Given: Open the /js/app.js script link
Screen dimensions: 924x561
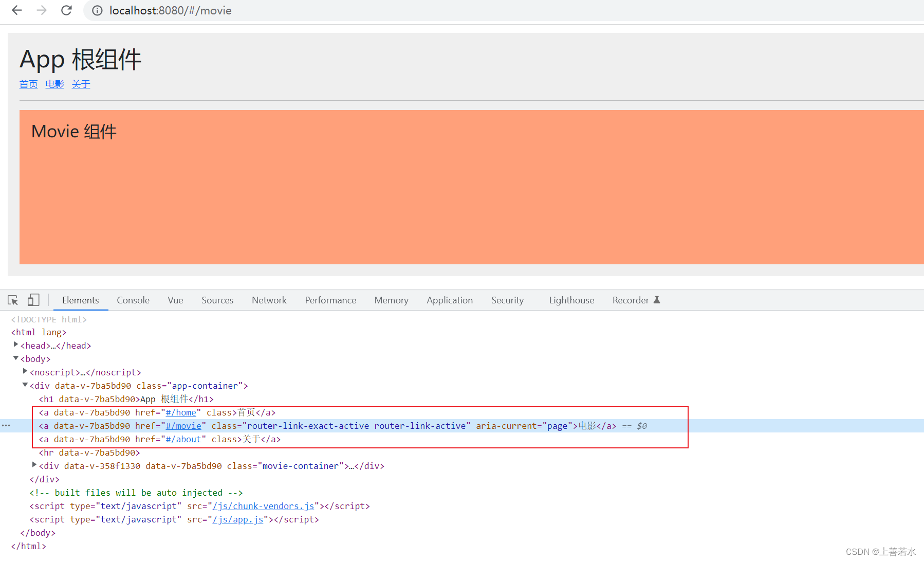Looking at the screenshot, I should coord(238,519).
